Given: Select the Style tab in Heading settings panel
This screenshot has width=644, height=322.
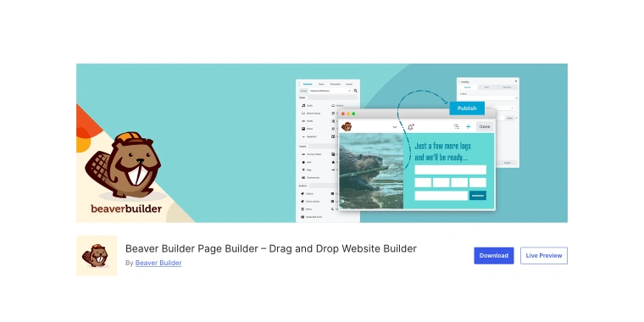Looking at the screenshot, I should pyautogui.click(x=486, y=87).
